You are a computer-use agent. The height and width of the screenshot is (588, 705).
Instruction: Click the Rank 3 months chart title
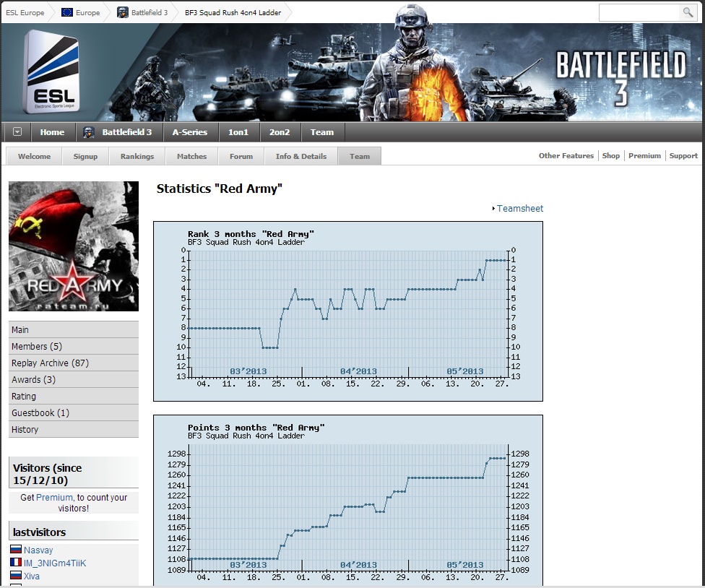pyautogui.click(x=251, y=234)
